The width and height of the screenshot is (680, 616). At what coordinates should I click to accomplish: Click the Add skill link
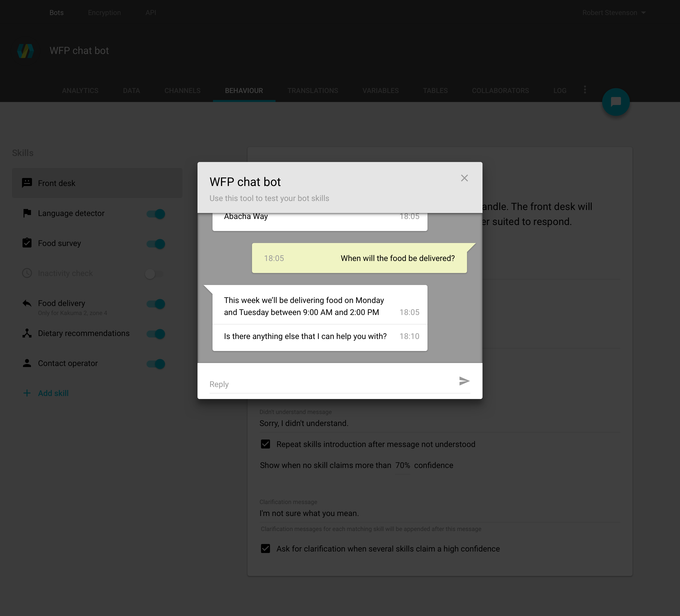click(53, 393)
